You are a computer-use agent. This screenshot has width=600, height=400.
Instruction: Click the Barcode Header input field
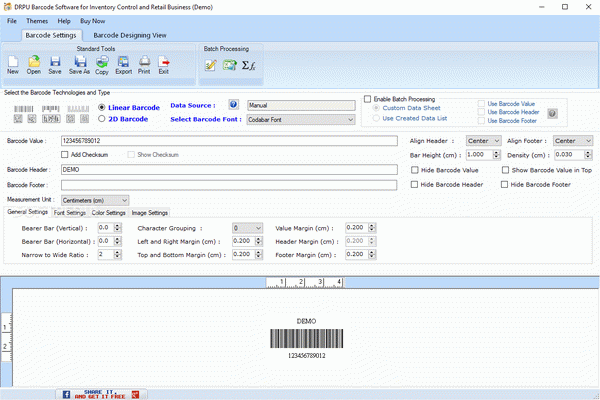tap(229, 170)
